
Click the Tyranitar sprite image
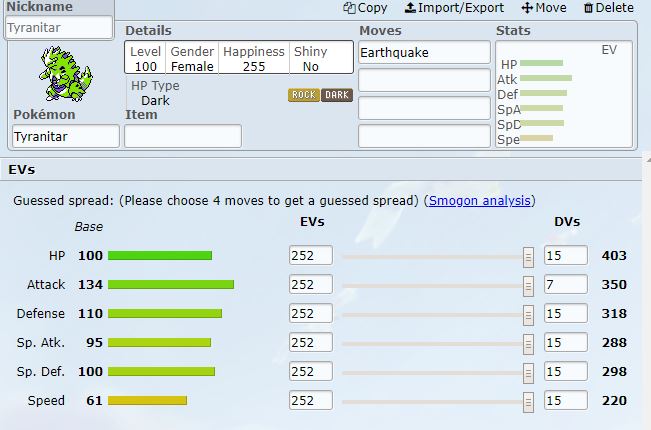(64, 74)
